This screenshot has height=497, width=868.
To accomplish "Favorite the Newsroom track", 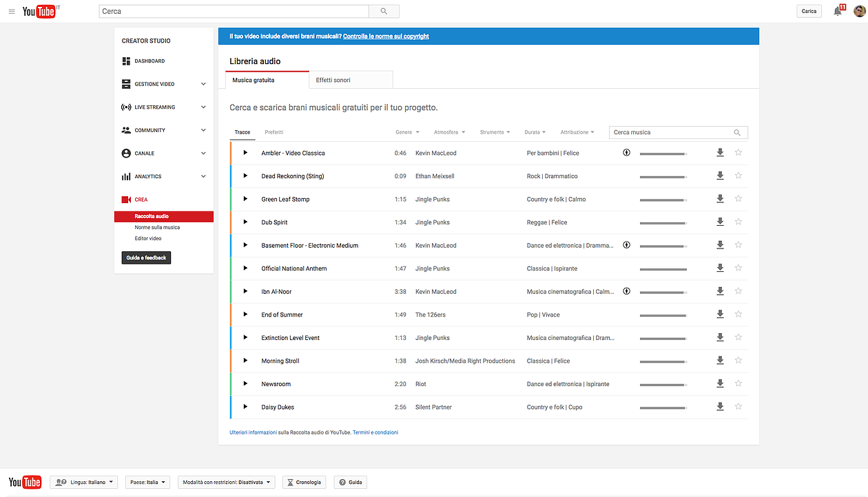I will pos(738,383).
